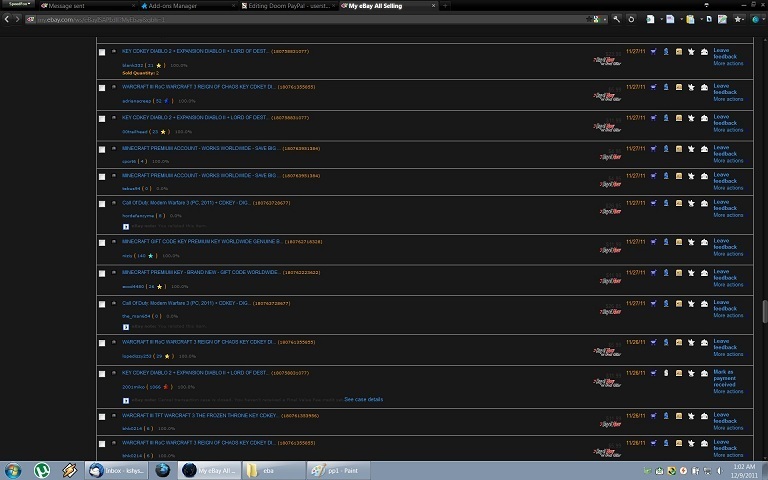Open WARCRAFT III TFT FROZEN THRONE listing title
Viewport: 768px width, 480px height.
point(200,415)
